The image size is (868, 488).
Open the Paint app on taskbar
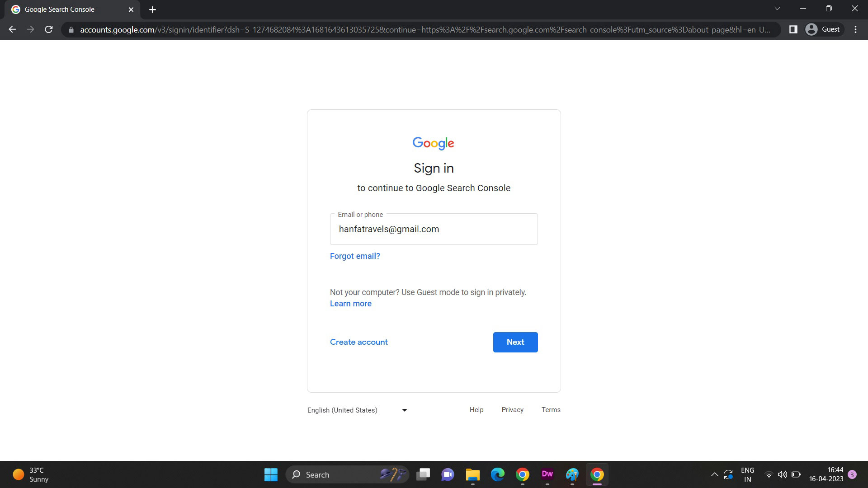(x=572, y=474)
